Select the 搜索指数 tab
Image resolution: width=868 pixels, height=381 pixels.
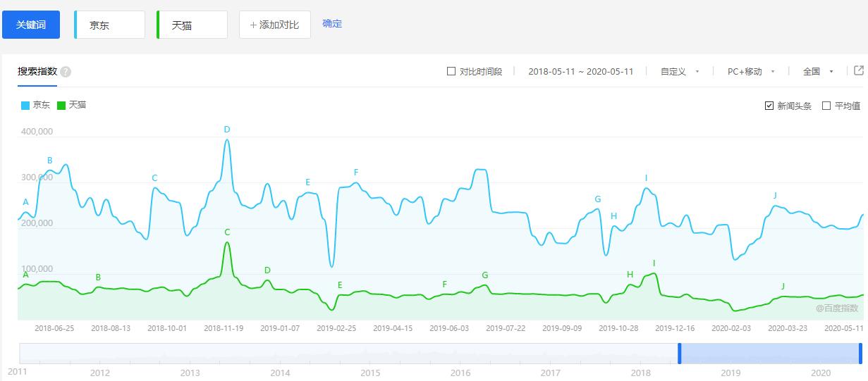point(37,72)
